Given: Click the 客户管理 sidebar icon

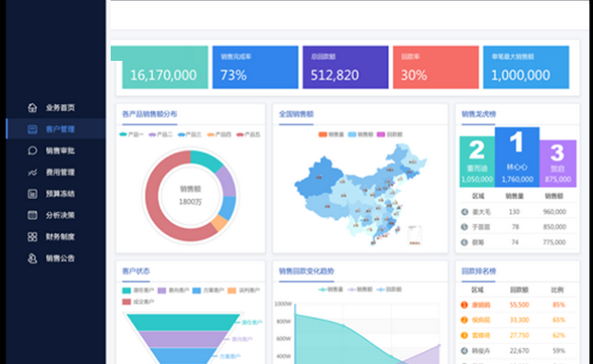Looking at the screenshot, I should pyautogui.click(x=32, y=129).
